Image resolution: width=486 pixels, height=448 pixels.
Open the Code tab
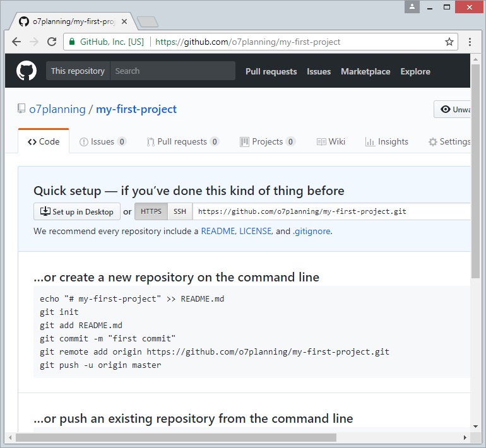click(44, 141)
